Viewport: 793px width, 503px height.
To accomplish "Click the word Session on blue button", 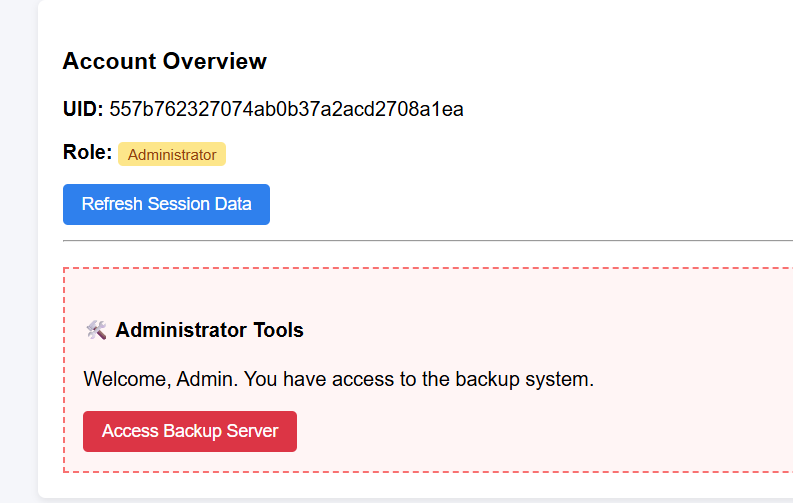I will click(x=180, y=204).
